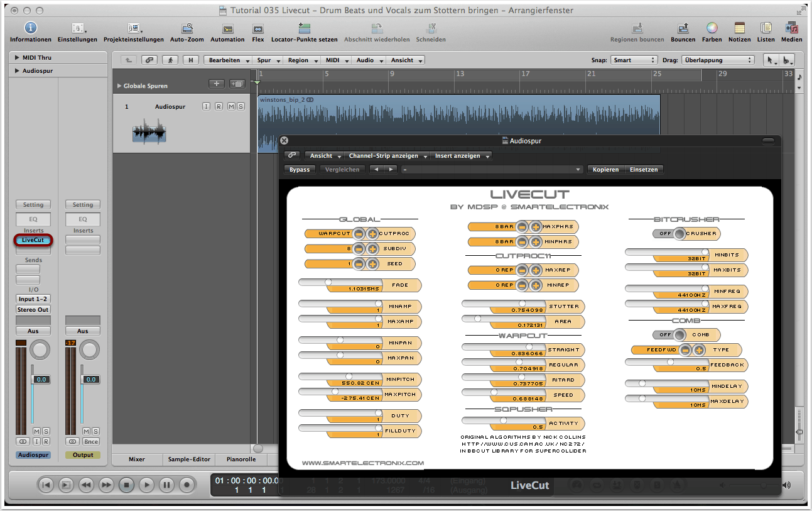Viewport: 812px width, 511px height.
Task: Expand the Globale Spuren disclosure triangle
Action: 119,86
